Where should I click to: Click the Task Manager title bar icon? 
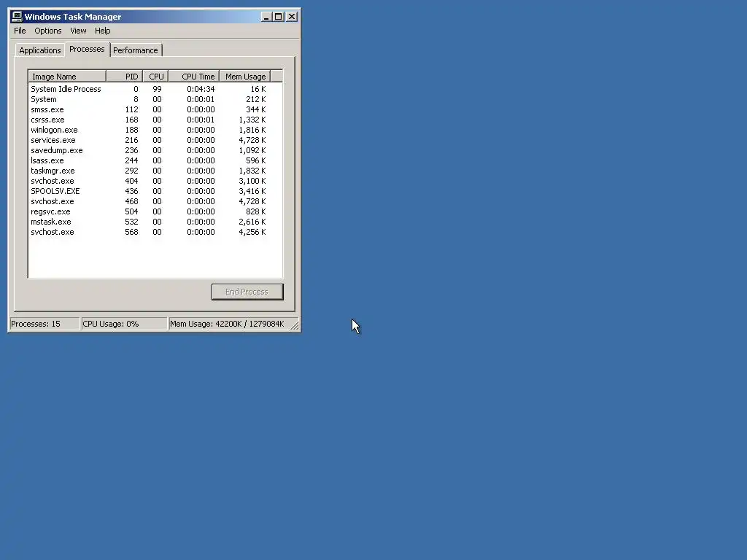(x=17, y=17)
